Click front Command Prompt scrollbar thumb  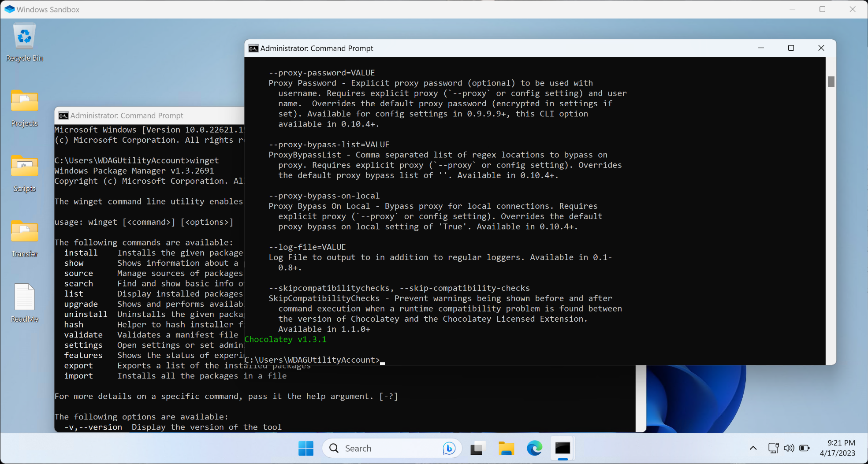point(831,82)
